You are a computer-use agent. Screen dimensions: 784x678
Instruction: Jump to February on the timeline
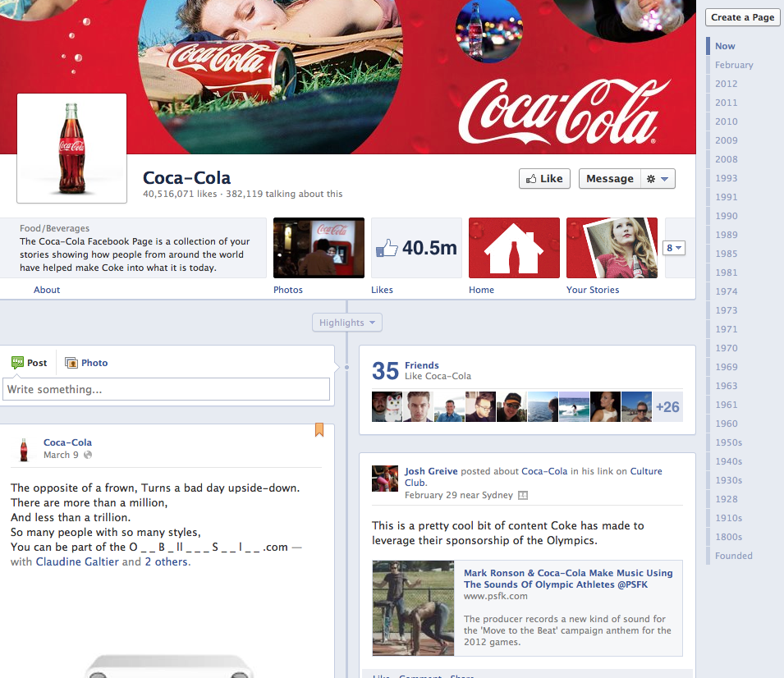coord(733,65)
